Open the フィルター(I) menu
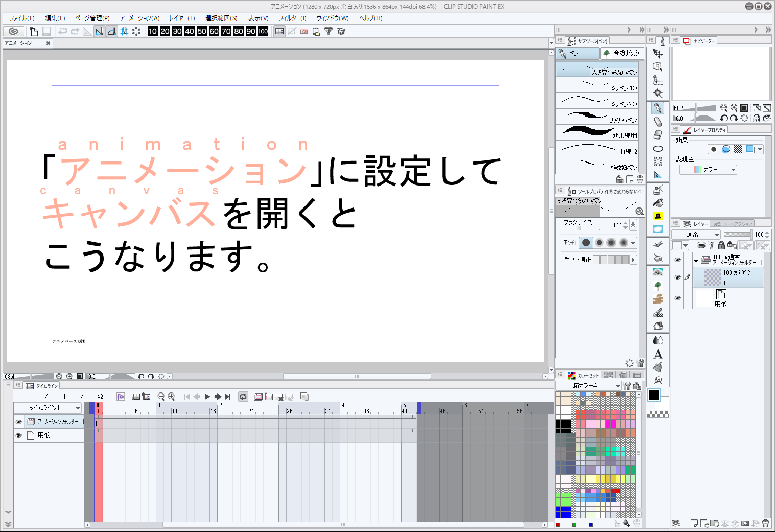 (293, 18)
